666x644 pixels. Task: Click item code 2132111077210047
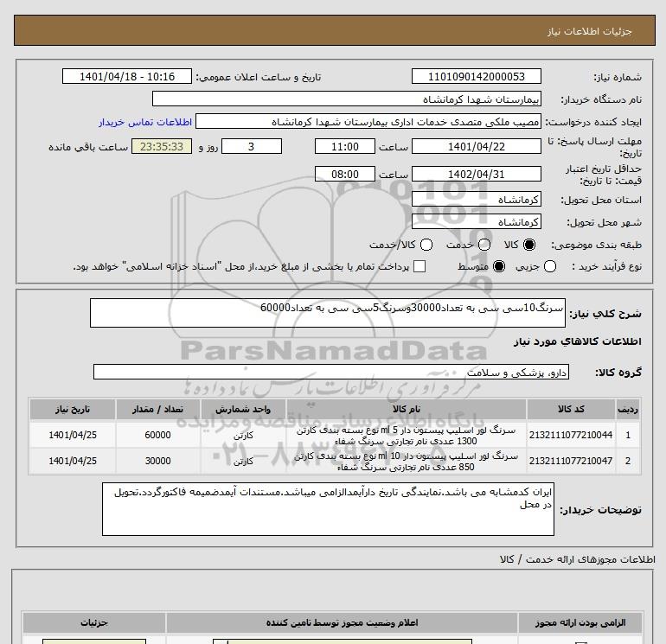(571, 461)
